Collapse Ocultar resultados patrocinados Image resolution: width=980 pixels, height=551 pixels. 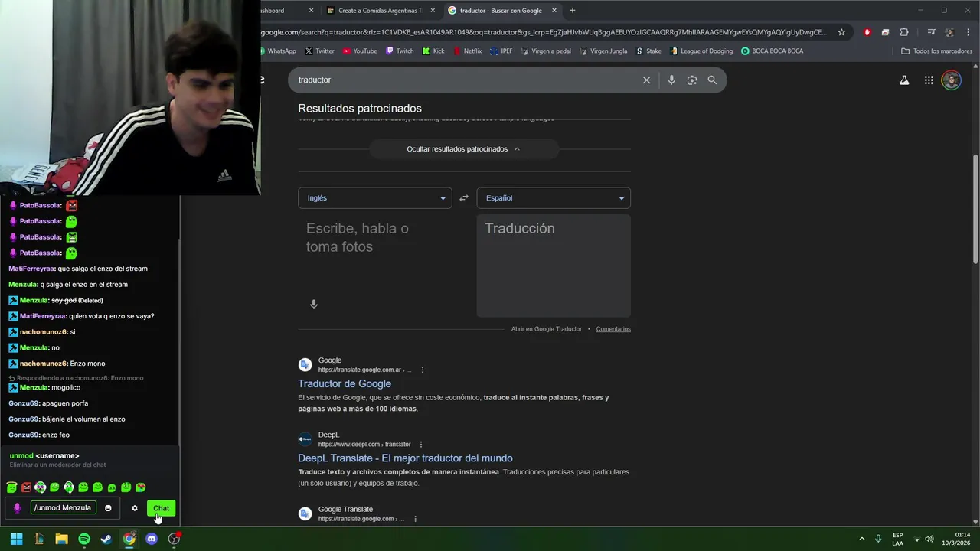pyautogui.click(x=463, y=149)
